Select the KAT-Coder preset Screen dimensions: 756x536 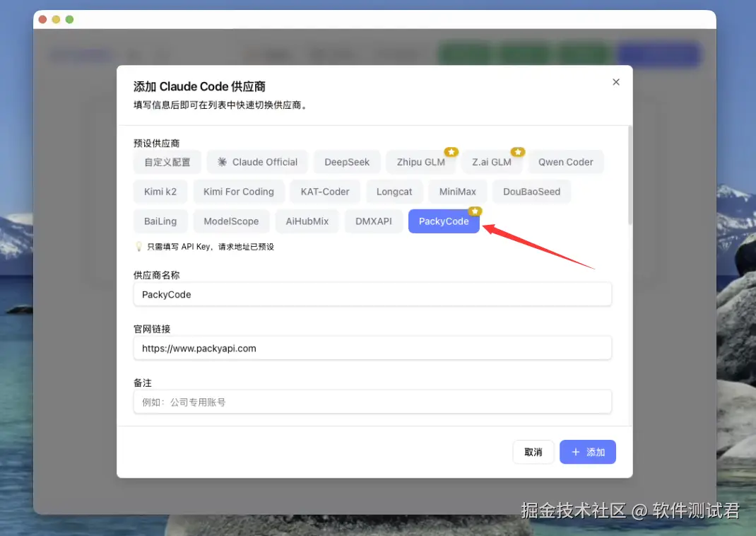(x=325, y=192)
